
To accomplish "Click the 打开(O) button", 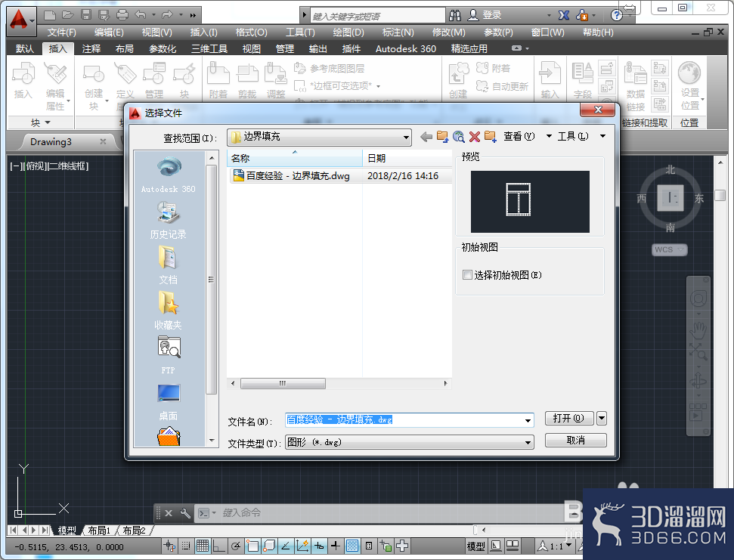I will [x=569, y=418].
